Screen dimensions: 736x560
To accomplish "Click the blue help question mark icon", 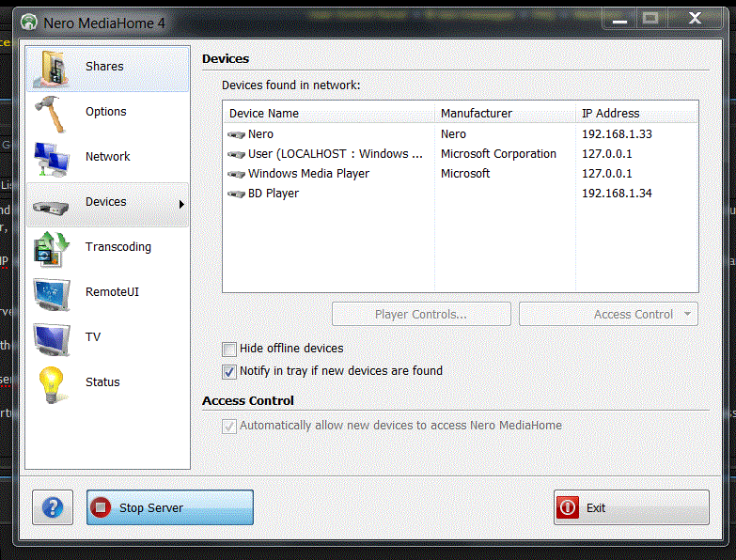I will point(53,507).
